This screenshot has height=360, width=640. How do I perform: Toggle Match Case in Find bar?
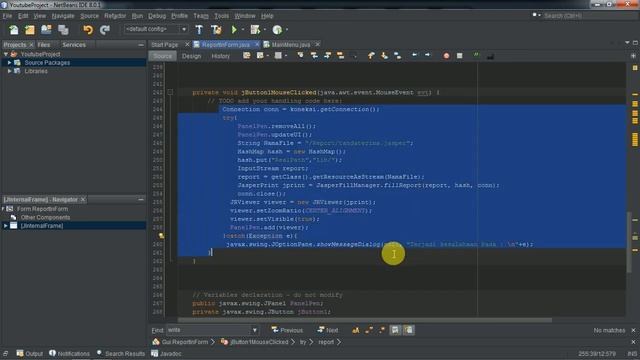click(356, 330)
